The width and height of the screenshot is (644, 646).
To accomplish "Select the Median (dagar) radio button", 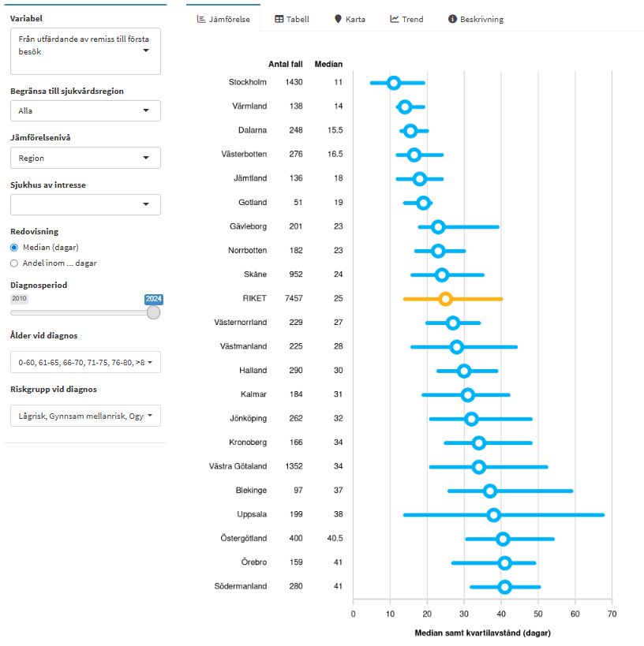I will click(x=14, y=248).
